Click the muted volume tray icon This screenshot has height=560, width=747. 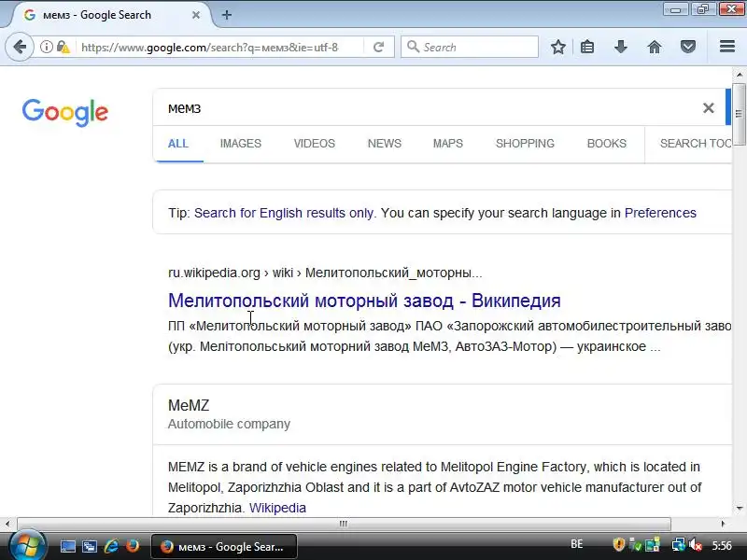coord(695,545)
